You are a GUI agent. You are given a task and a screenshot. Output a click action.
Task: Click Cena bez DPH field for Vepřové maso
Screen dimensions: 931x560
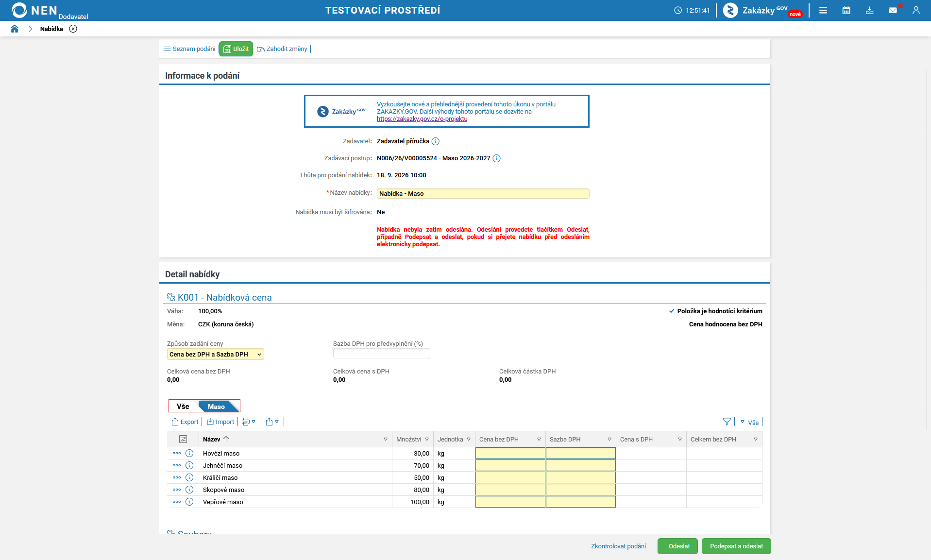click(x=510, y=502)
